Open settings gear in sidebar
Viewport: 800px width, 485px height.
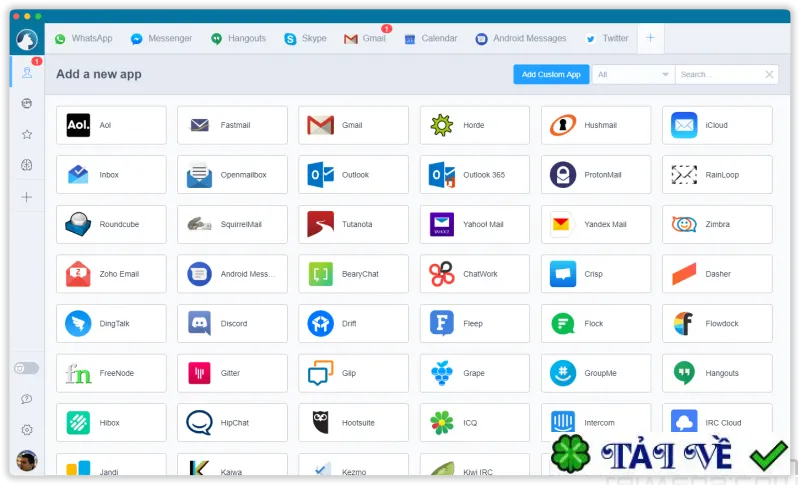pyautogui.click(x=27, y=430)
